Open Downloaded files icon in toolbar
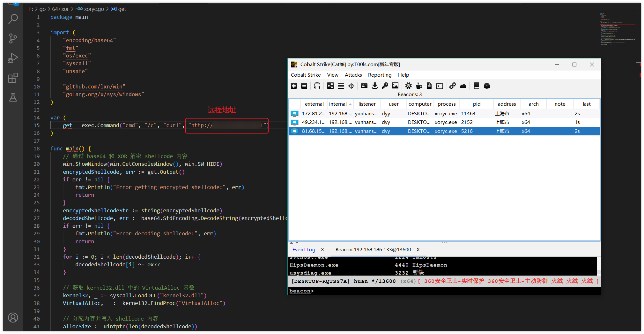The image size is (644, 334). tap(375, 86)
